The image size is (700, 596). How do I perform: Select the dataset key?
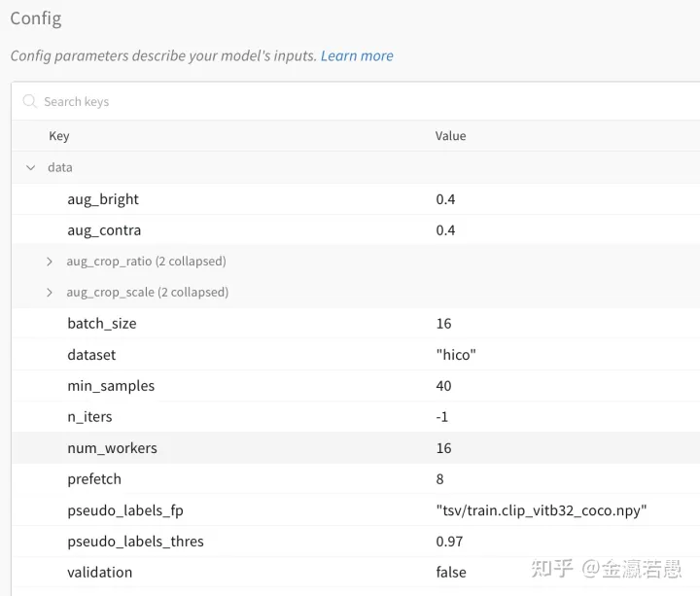tap(91, 355)
